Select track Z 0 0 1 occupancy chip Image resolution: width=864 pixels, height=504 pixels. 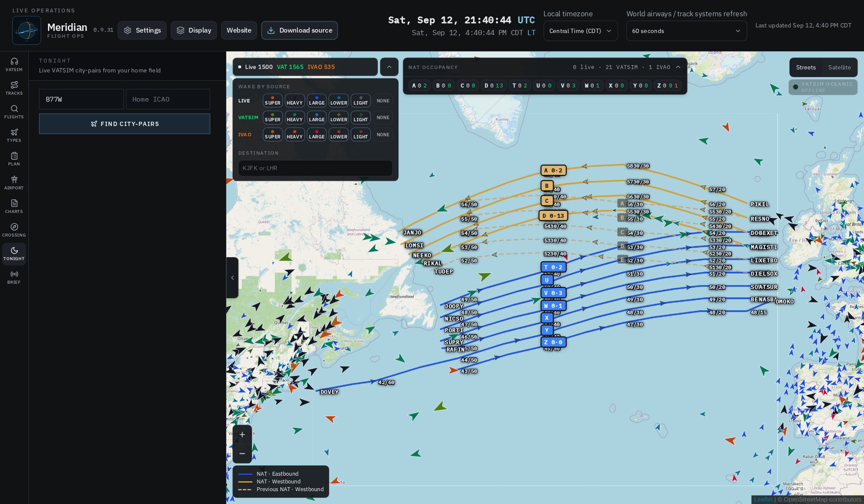(668, 86)
